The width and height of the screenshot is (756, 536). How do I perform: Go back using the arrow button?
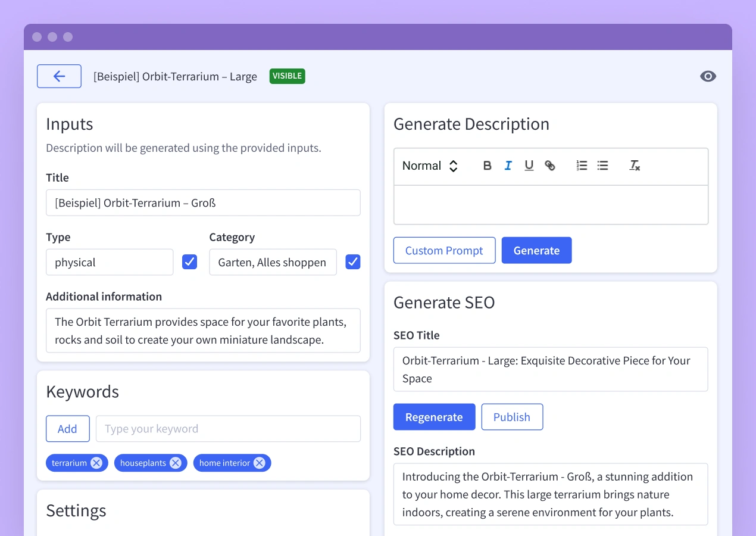click(59, 76)
